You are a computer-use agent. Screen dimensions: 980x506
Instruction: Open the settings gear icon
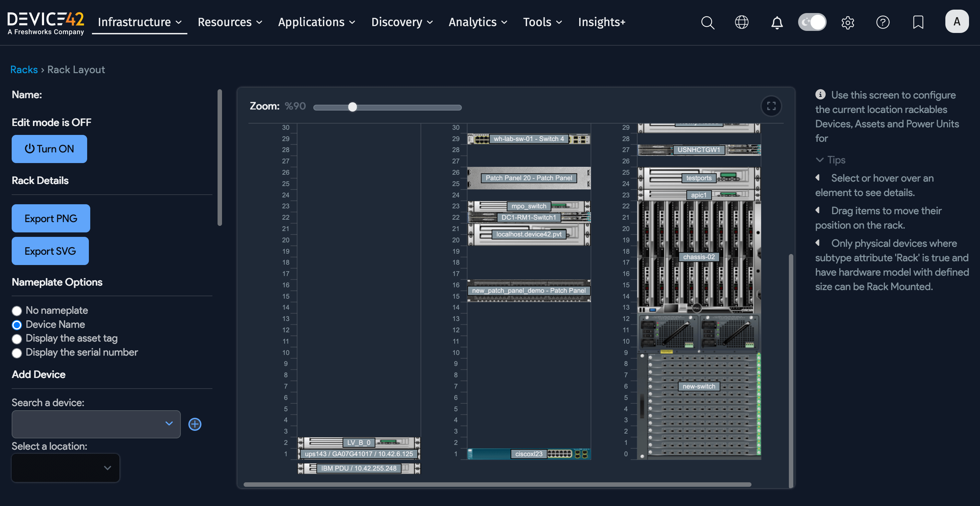click(848, 22)
